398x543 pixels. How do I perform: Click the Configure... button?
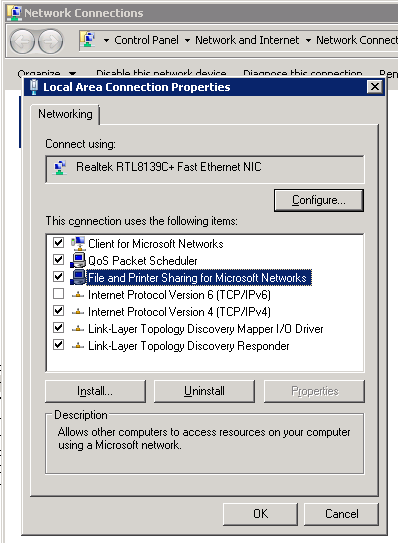[319, 200]
